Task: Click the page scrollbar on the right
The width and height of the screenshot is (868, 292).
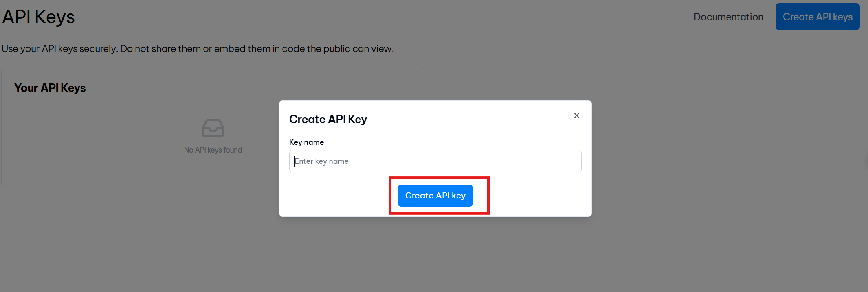Action: pyautogui.click(x=866, y=159)
